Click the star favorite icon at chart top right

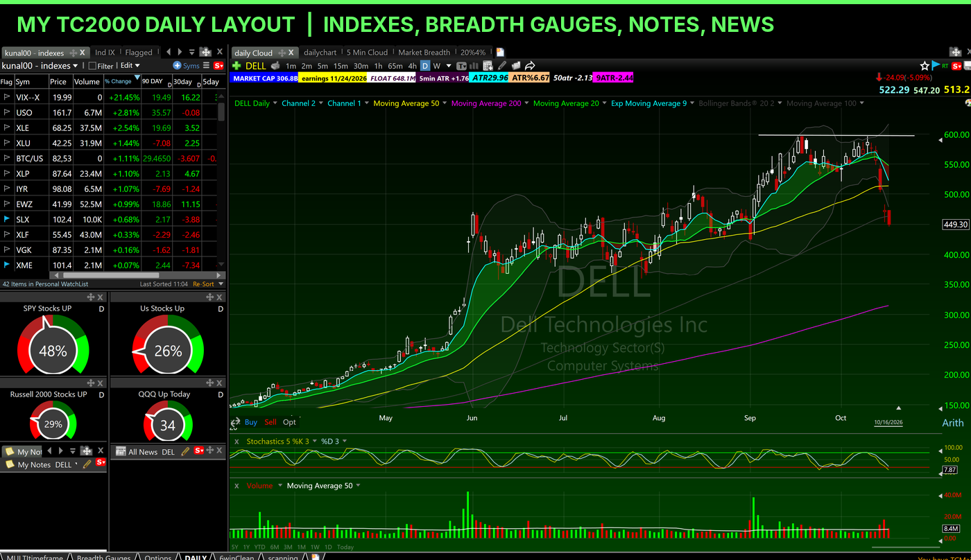pyautogui.click(x=925, y=65)
